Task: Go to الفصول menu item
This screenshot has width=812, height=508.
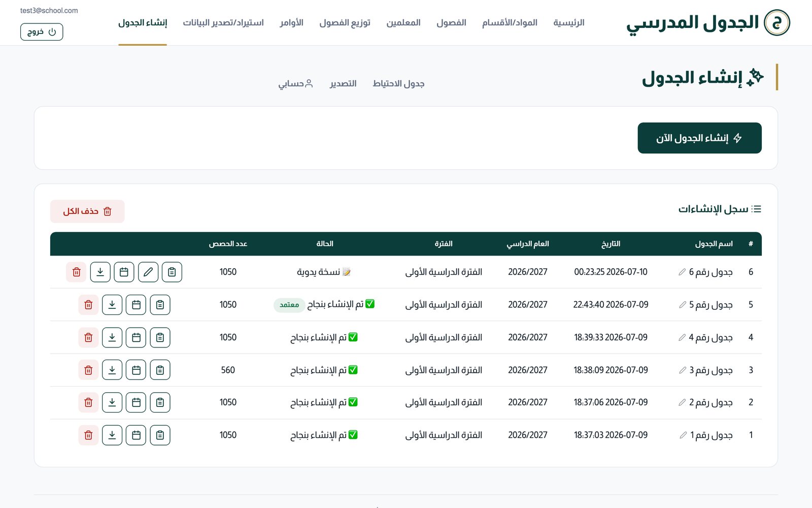Action: click(x=451, y=23)
